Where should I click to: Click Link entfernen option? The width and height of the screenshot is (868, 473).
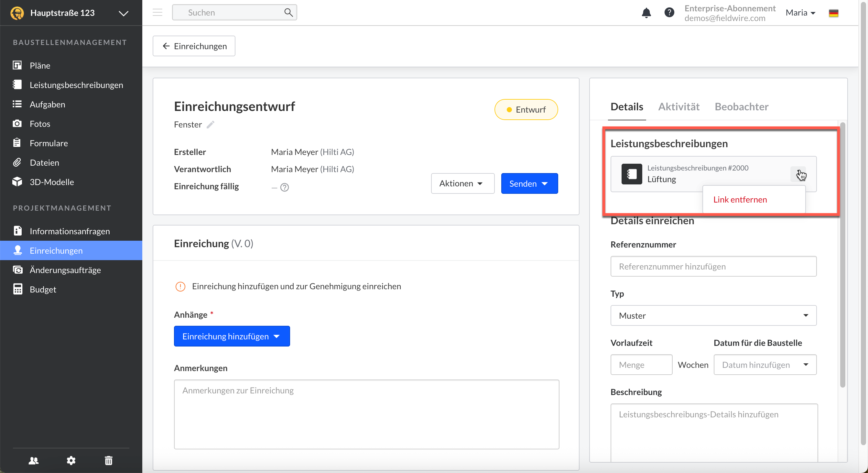tap(740, 199)
